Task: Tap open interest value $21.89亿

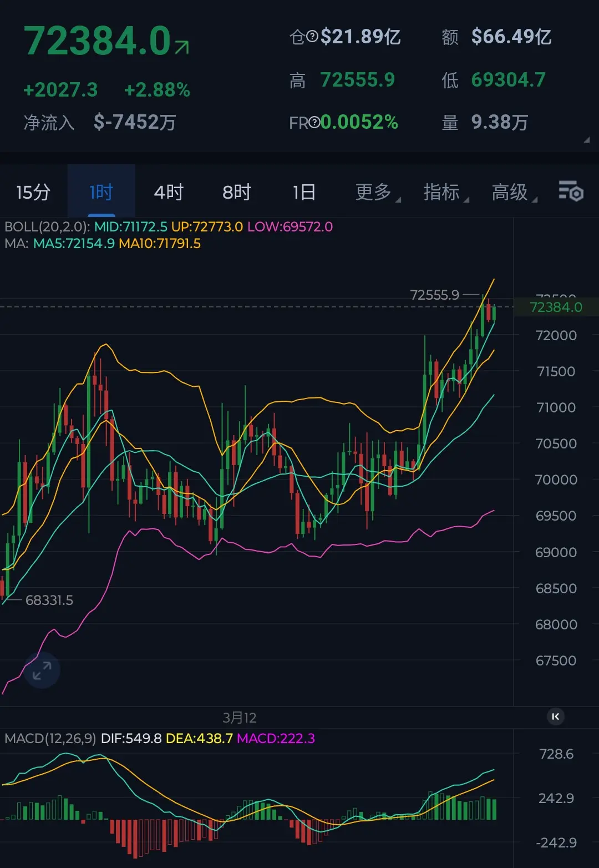Action: point(361,37)
